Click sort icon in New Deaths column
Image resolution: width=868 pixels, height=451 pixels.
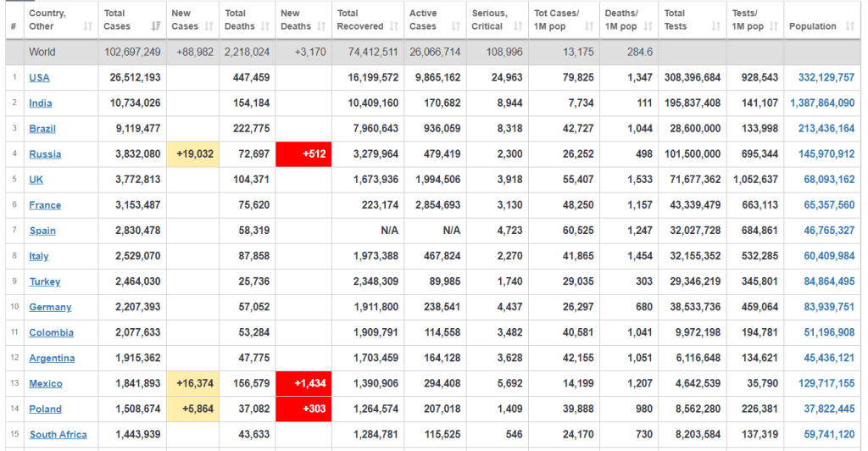pos(321,27)
